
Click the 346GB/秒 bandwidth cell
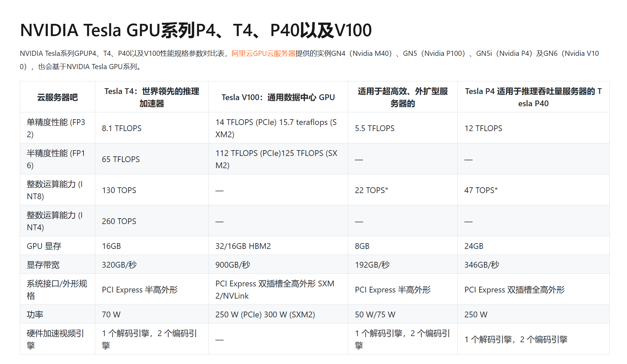[x=533, y=265]
